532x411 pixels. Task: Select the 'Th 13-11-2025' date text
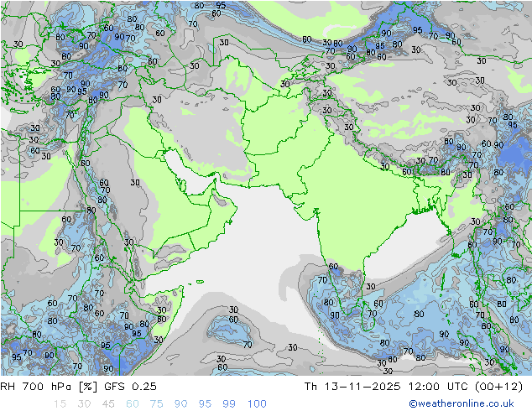tap(352, 386)
